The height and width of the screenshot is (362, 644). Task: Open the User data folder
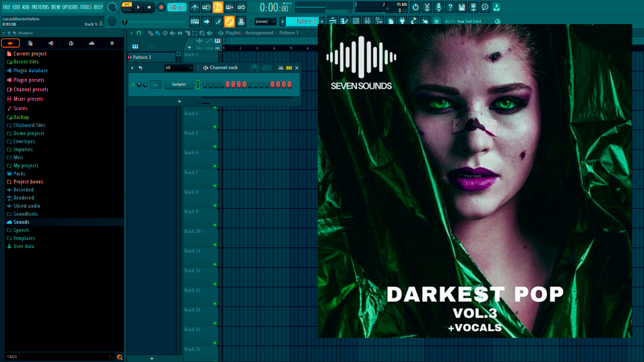(24, 246)
